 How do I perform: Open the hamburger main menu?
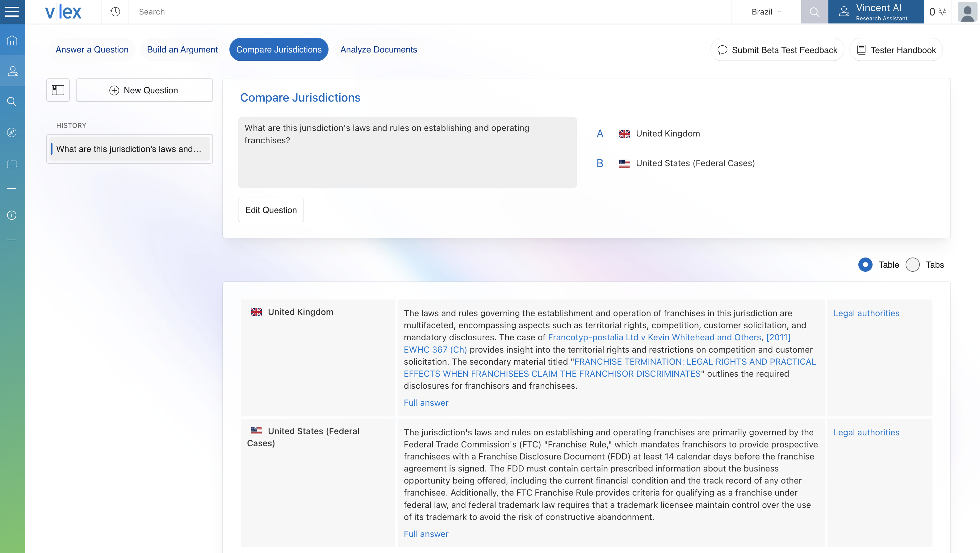[x=12, y=12]
